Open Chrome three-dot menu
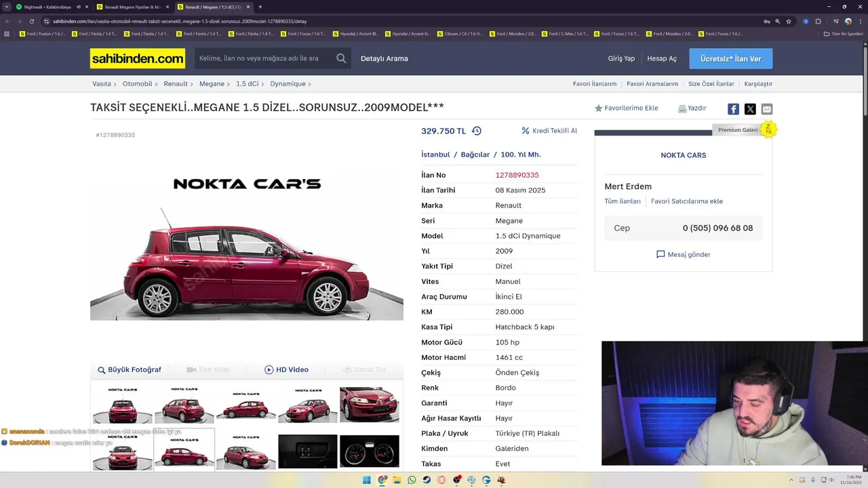 pyautogui.click(x=860, y=21)
